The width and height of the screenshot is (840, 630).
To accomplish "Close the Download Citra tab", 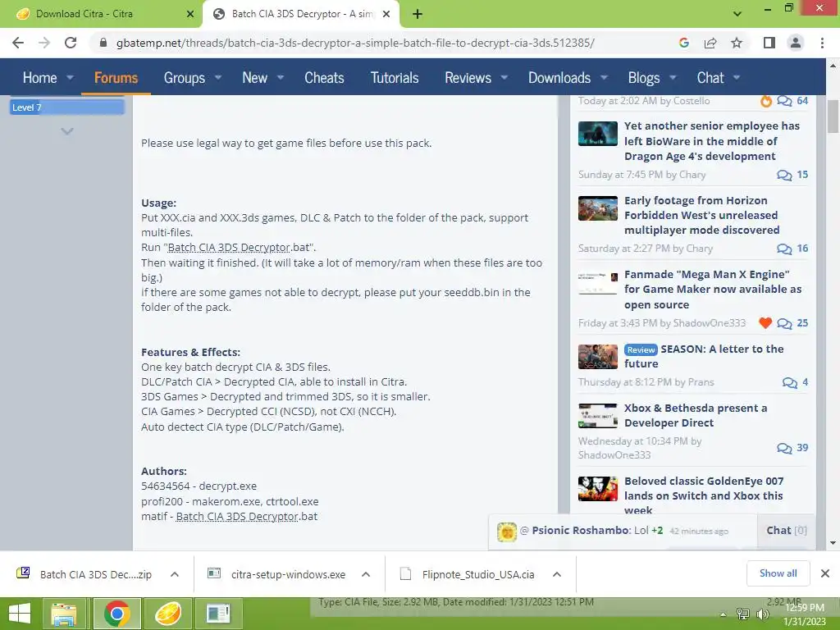I will 189,14.
